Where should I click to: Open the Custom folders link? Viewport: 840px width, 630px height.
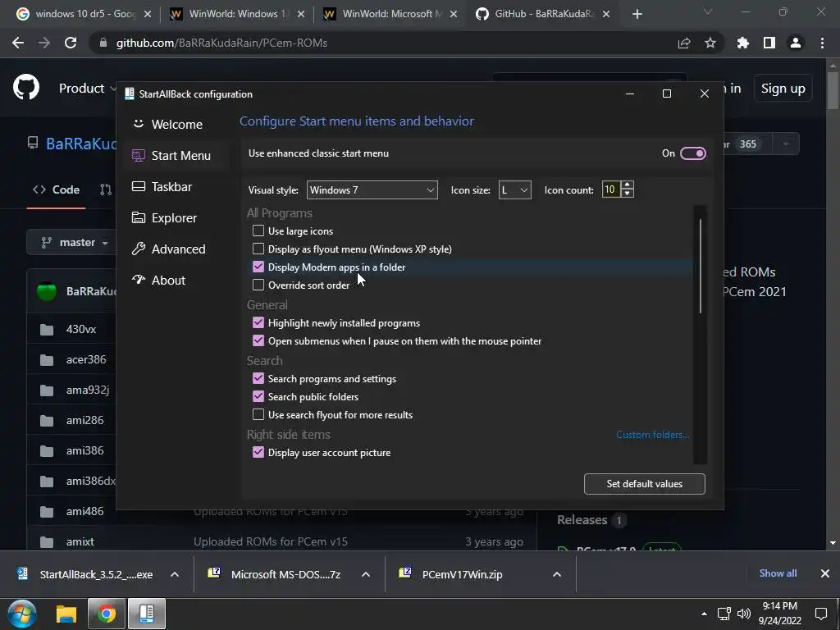[652, 435]
